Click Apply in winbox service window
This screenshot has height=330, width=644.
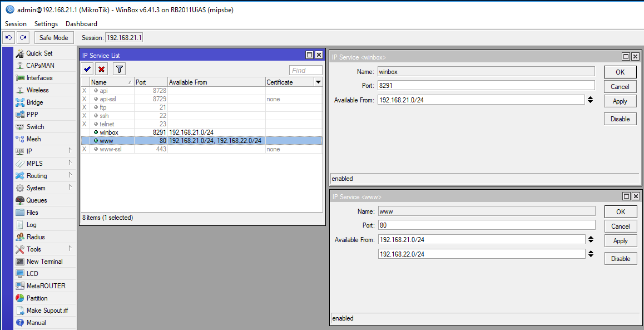click(620, 101)
